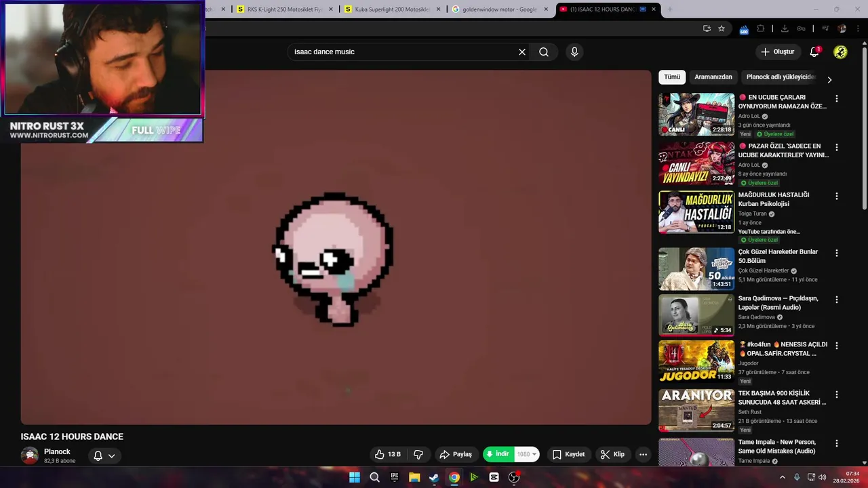Open a new browser tab

point(670,9)
